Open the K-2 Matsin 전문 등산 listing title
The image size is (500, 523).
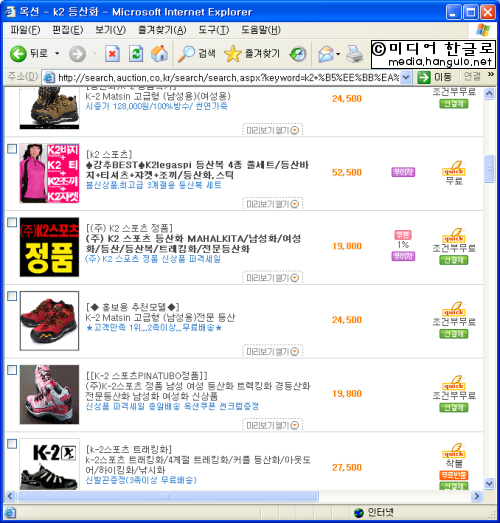pos(160,317)
